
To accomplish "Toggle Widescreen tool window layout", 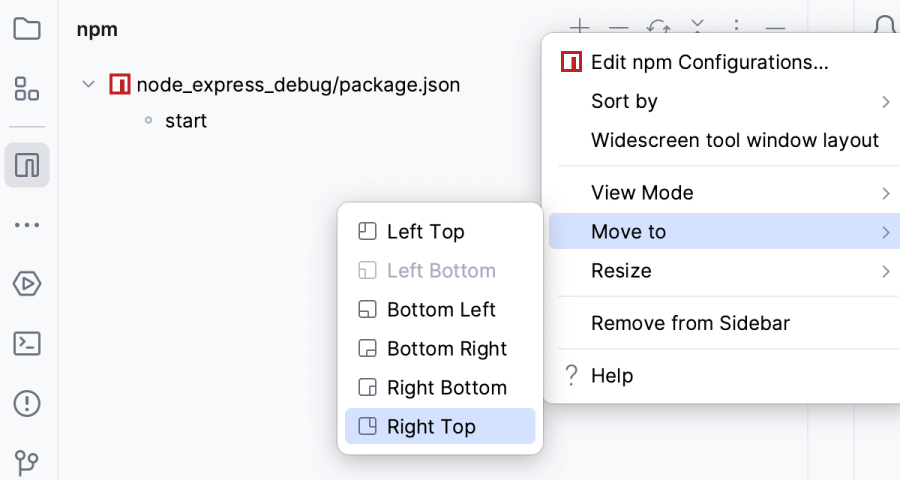I will click(x=735, y=140).
